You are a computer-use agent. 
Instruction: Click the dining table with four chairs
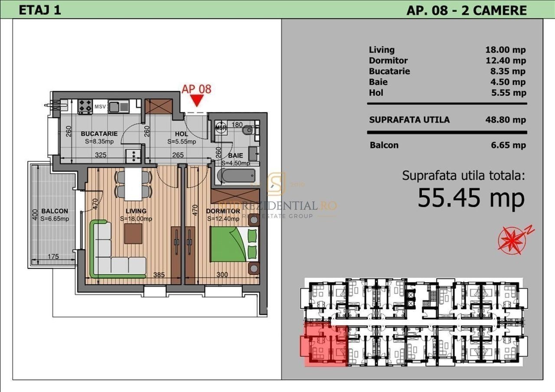(x=133, y=184)
